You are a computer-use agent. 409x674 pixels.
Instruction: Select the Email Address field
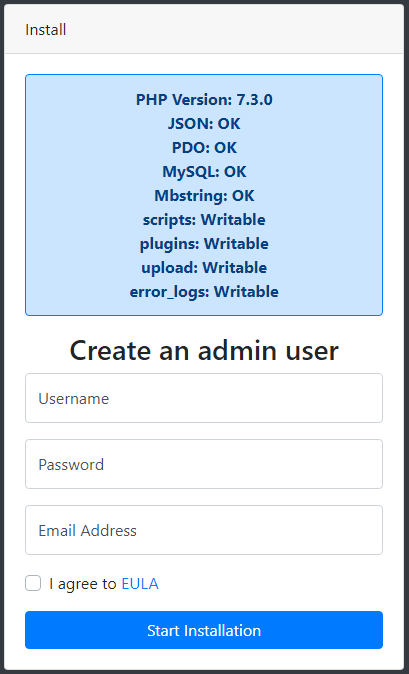coord(204,530)
